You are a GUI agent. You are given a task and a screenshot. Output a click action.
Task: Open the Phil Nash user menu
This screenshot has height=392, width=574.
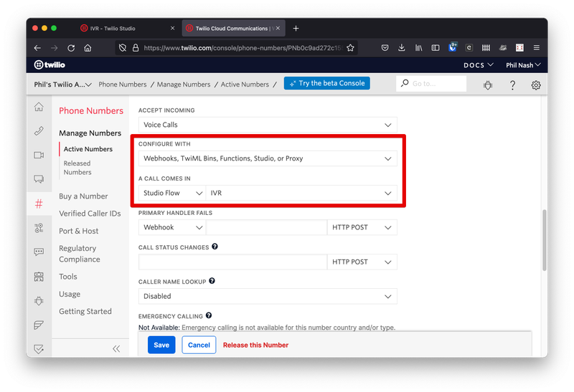(523, 65)
